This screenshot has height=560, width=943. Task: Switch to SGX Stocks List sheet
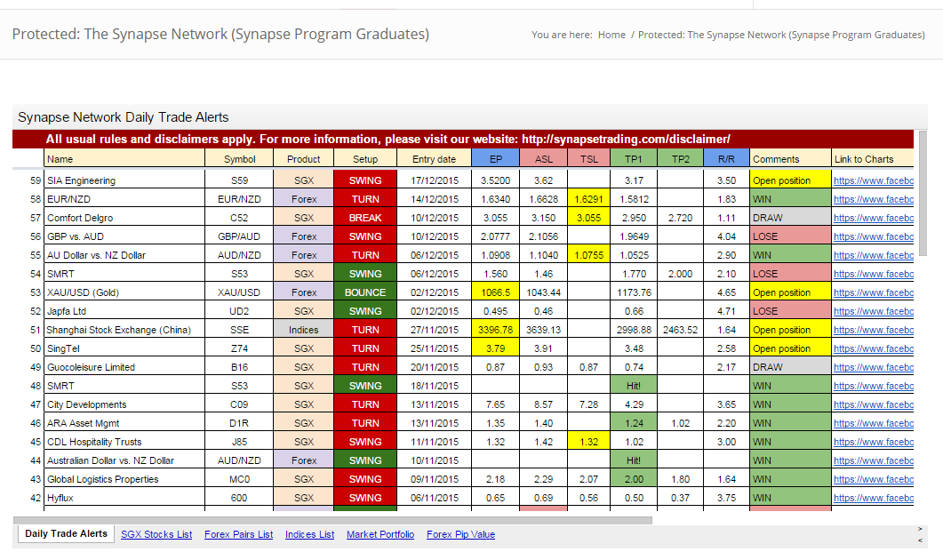[156, 534]
